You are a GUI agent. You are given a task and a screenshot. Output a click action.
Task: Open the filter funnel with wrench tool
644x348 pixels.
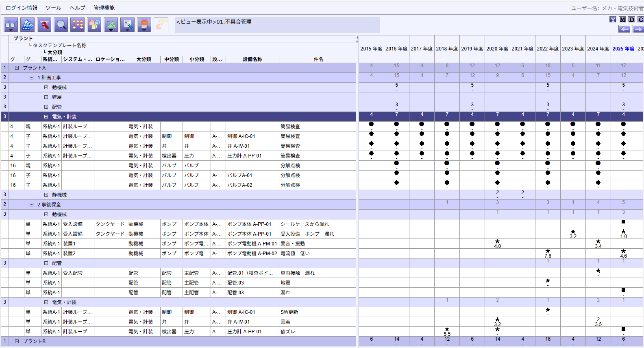tap(44, 25)
